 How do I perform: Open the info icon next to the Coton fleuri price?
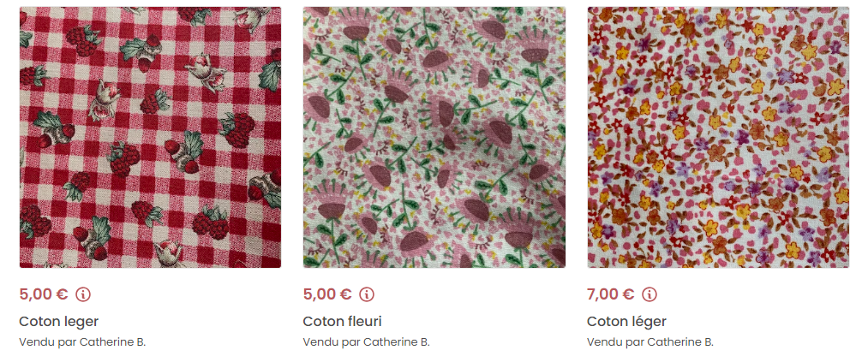click(367, 294)
